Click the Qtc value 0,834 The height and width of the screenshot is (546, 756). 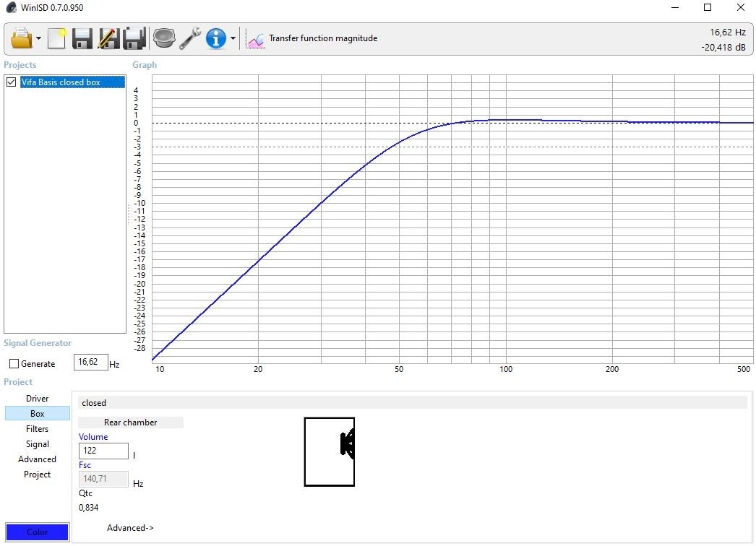(x=89, y=508)
